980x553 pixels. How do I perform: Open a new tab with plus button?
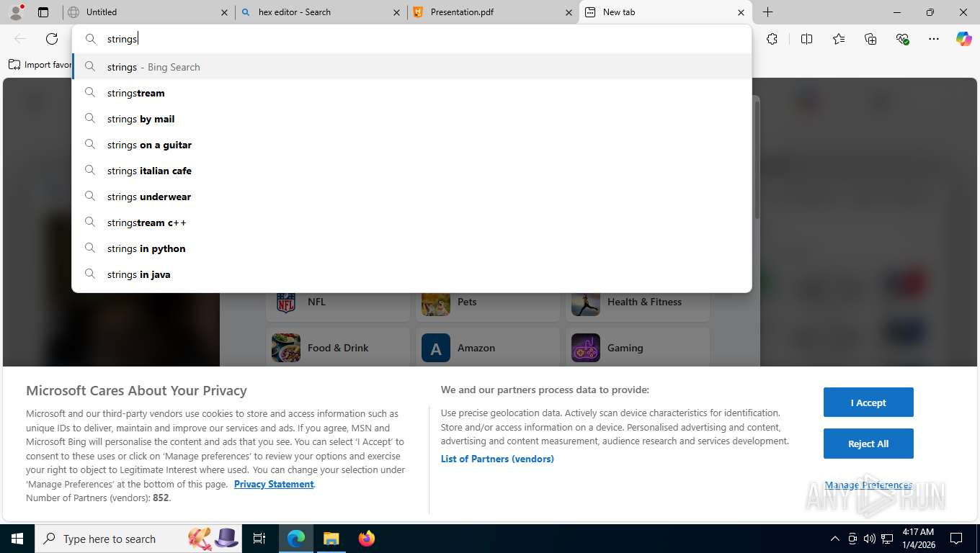tap(768, 12)
